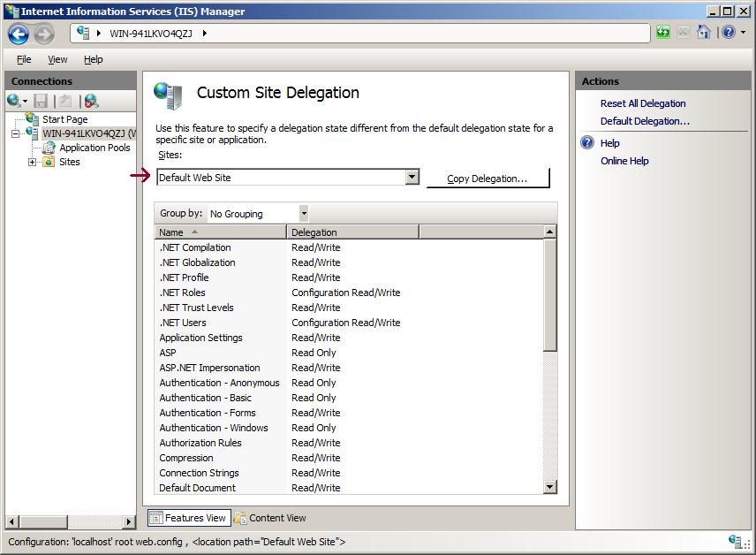Screen dimensions: 756x555
Task: Click the Copy Delegation button
Action: click(488, 179)
